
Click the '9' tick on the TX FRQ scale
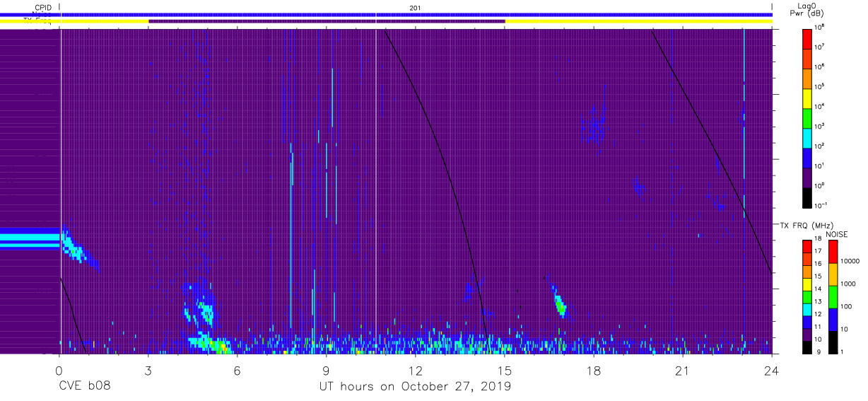pyautogui.click(x=818, y=353)
